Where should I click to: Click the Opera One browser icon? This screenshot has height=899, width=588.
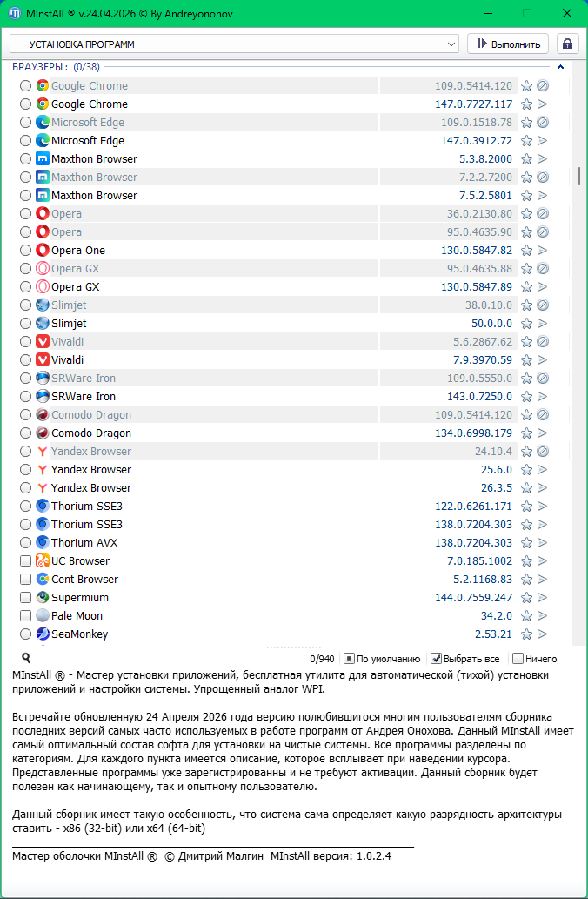pos(43,251)
